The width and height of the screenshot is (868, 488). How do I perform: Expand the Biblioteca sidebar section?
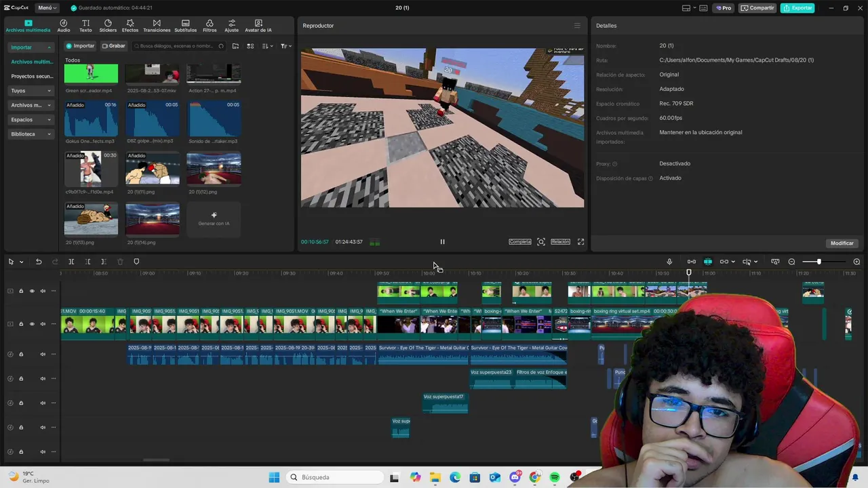[31, 134]
